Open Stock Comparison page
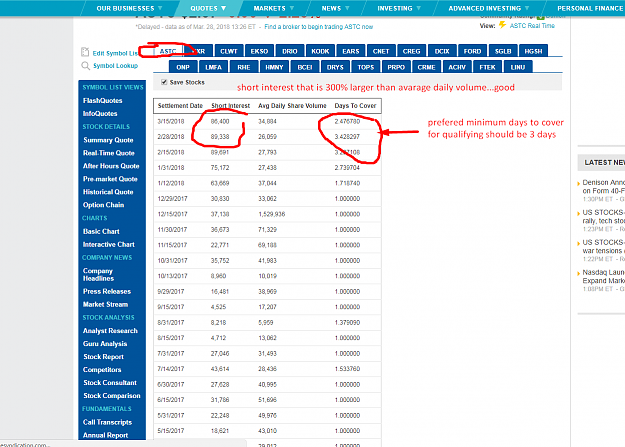 112,396
